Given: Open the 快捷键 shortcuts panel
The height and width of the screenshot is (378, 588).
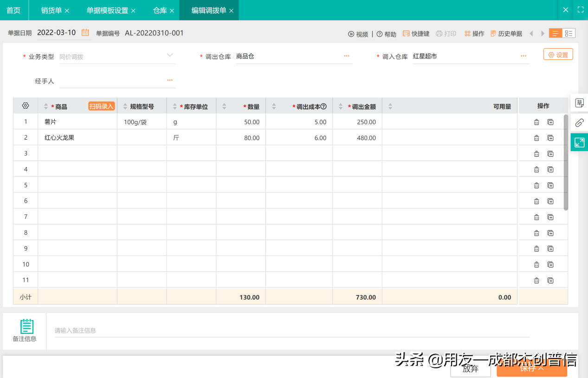Looking at the screenshot, I should coord(416,33).
